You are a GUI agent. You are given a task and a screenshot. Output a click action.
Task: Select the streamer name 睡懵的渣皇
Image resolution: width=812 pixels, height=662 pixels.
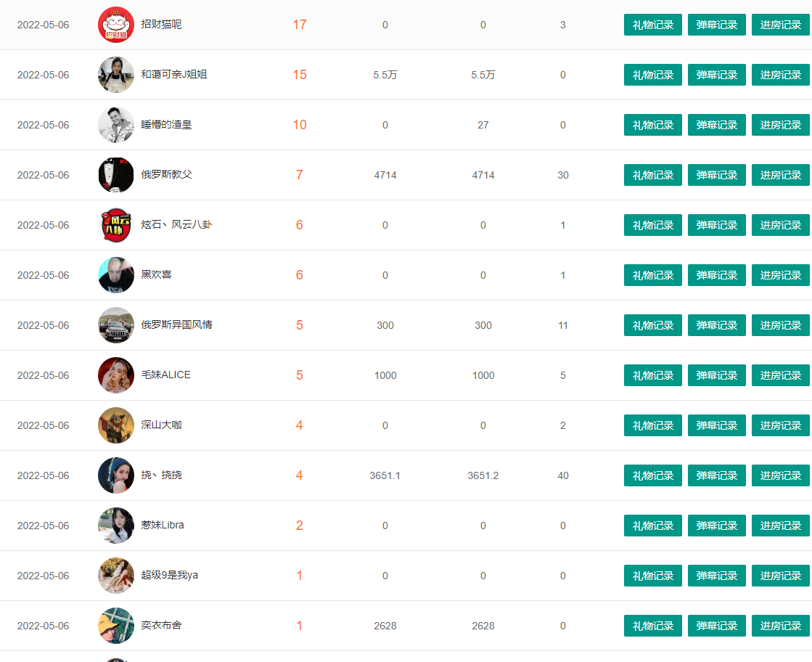[x=166, y=124]
